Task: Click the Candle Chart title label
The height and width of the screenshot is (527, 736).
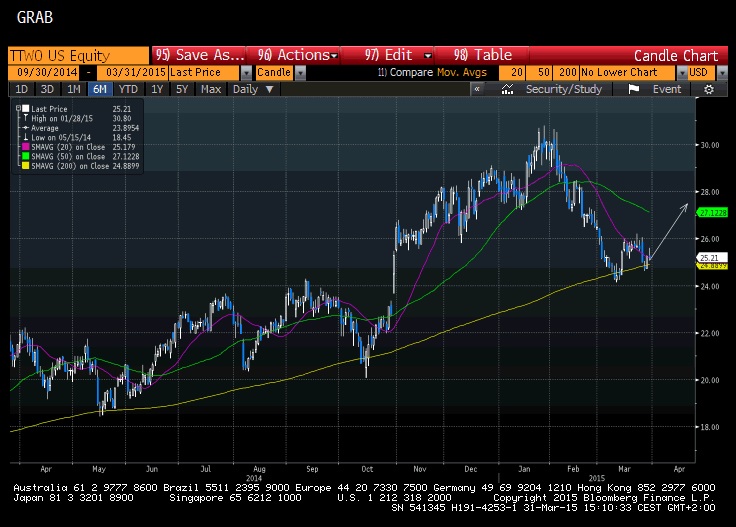Action: point(675,56)
